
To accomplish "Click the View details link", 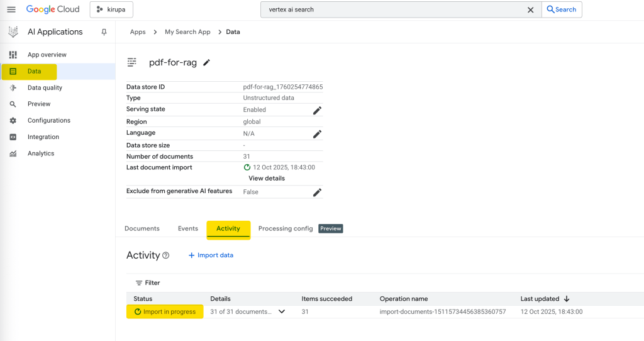I will (267, 178).
